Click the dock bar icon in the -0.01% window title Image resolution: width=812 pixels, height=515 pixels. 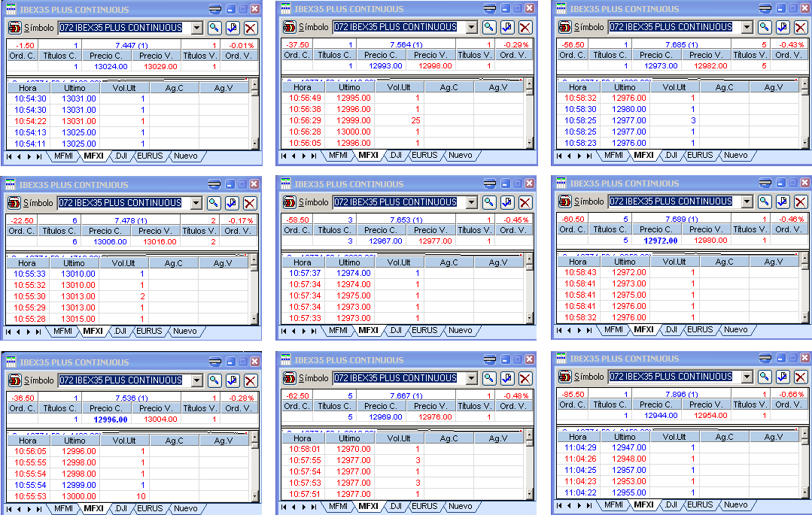point(215,9)
